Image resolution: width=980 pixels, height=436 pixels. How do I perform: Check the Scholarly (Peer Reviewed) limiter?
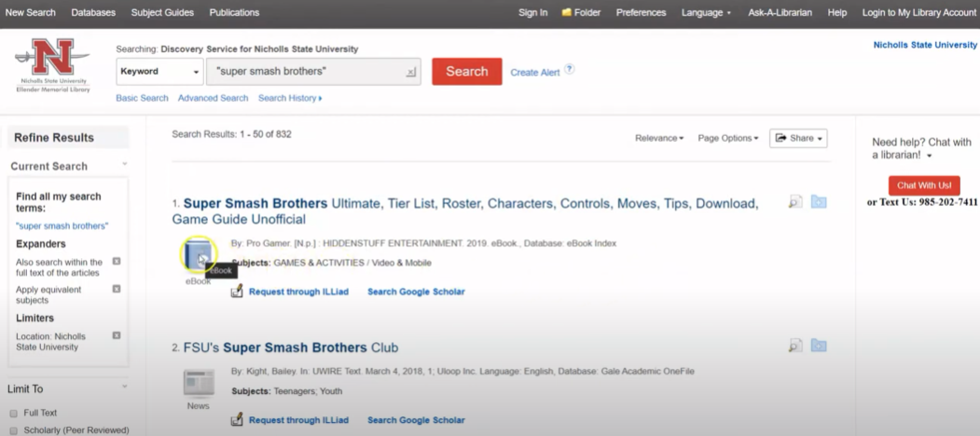[14, 430]
